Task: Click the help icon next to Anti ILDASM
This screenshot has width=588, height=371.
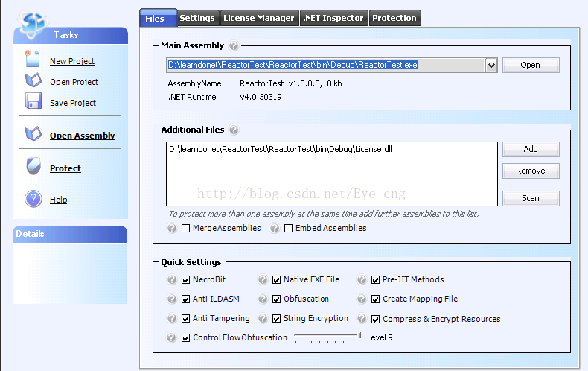Action: click(172, 299)
